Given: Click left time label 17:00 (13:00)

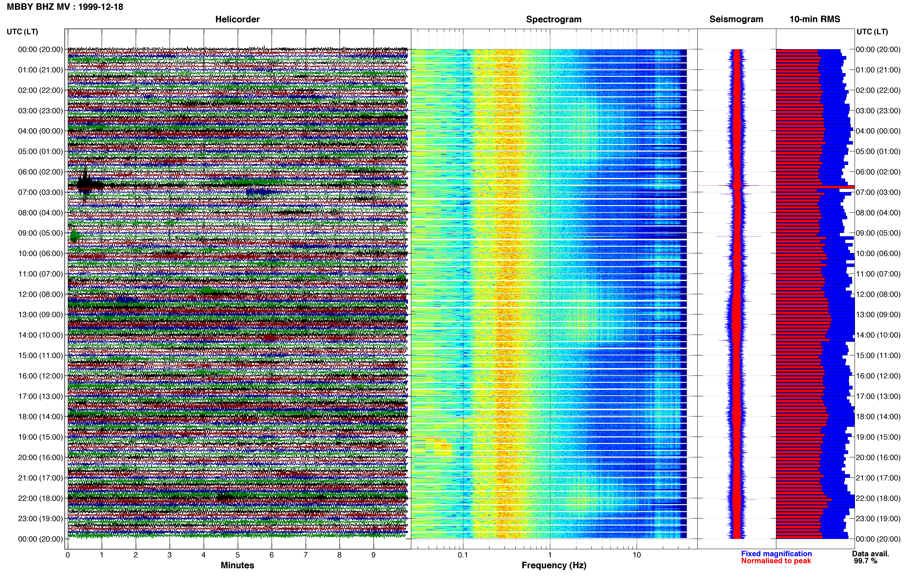Looking at the screenshot, I should (41, 396).
